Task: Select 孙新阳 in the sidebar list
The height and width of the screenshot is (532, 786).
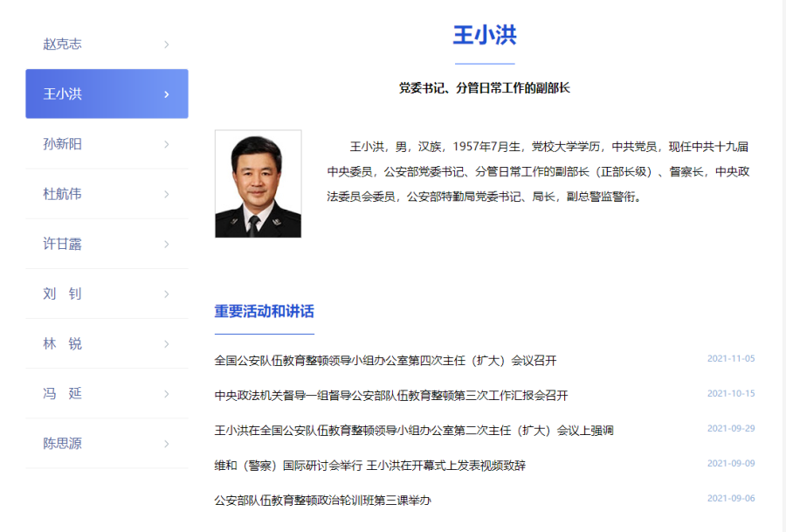Action: pos(63,144)
